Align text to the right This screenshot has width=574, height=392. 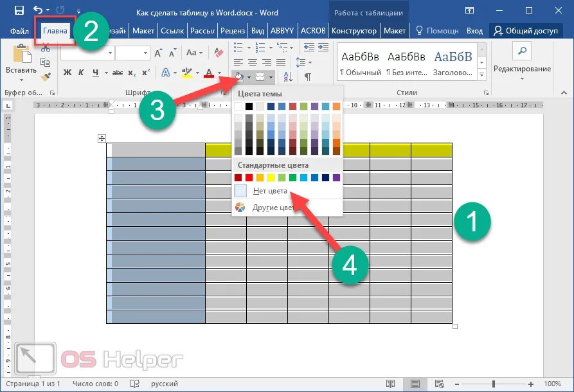pyautogui.click(x=267, y=62)
